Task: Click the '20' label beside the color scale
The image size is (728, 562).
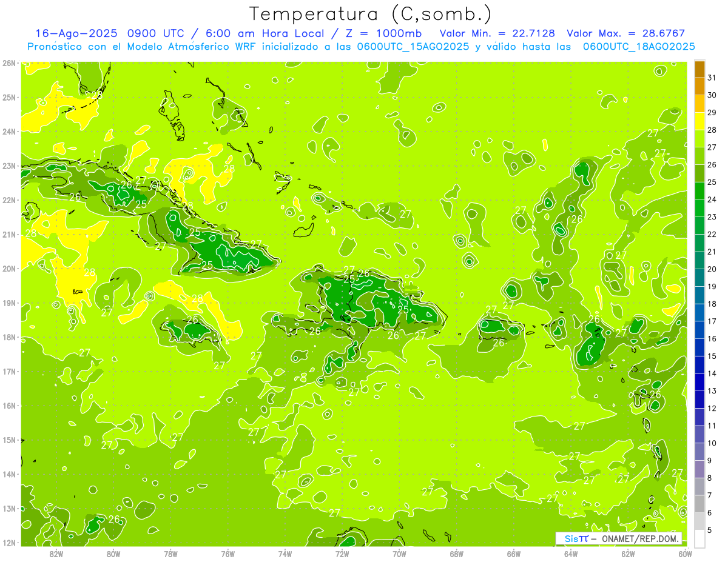Action: [712, 269]
